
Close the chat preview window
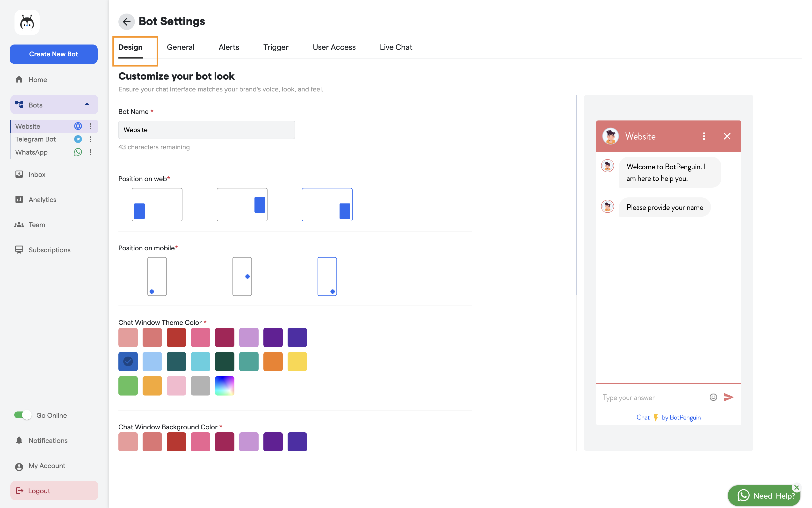pos(727,136)
